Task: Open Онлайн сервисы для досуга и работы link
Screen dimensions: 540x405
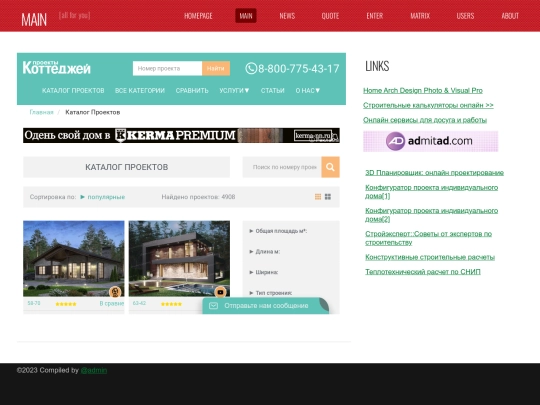Action: point(425,120)
